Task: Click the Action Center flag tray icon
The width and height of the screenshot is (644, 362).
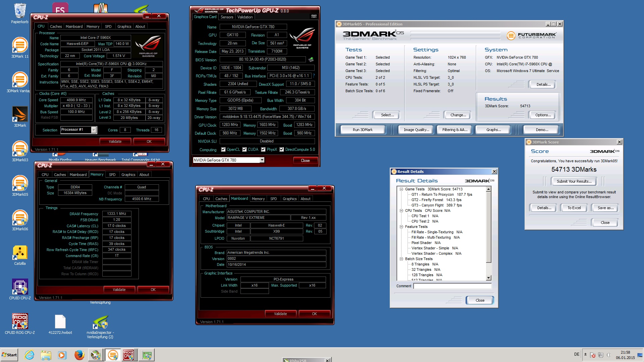Action: 593,355
